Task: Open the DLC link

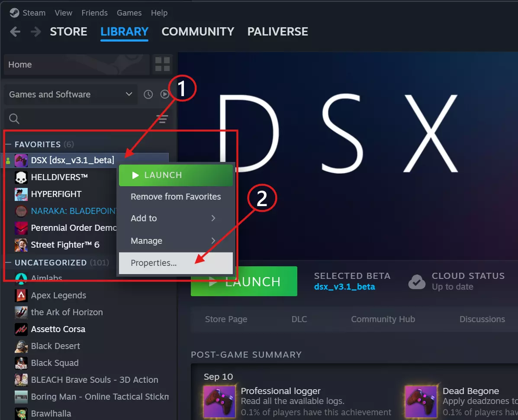Action: tap(299, 319)
